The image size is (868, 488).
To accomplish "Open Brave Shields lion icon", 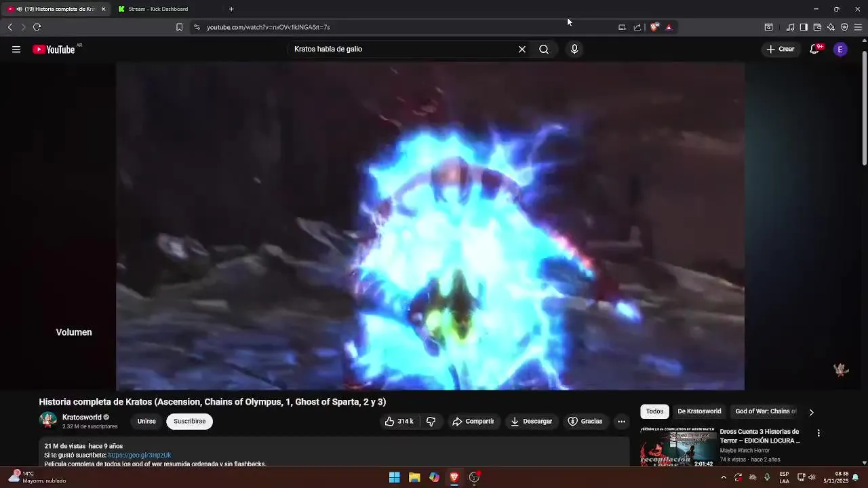I will pos(654,27).
